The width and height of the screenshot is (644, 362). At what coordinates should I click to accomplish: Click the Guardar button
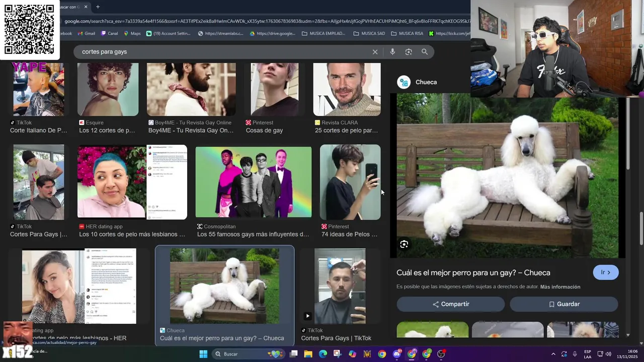[x=564, y=304]
